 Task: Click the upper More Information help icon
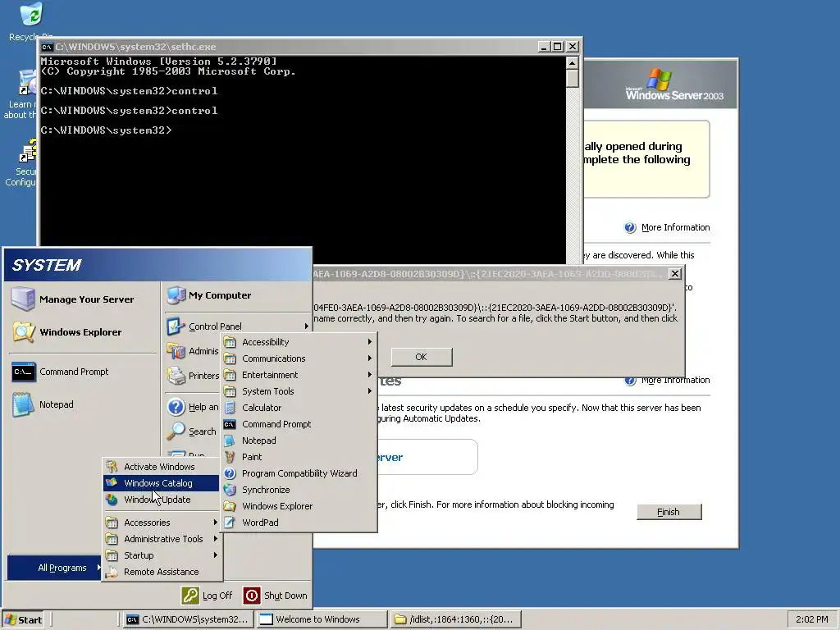coord(630,228)
